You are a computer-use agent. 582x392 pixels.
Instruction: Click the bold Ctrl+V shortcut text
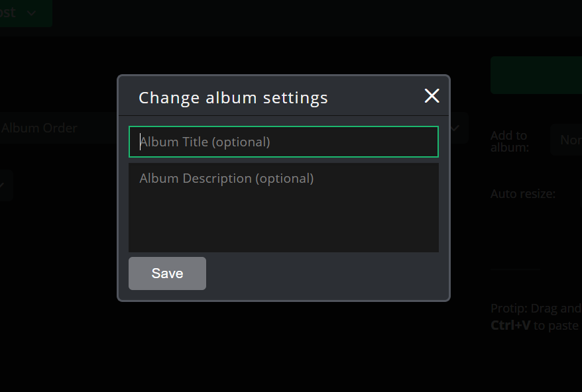pyautogui.click(x=510, y=325)
